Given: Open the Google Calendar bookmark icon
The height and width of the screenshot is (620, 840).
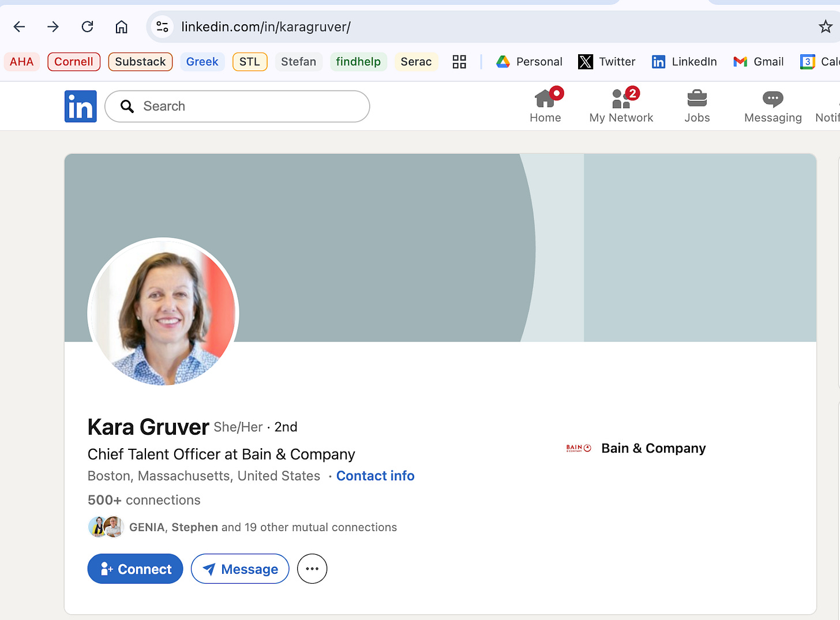Looking at the screenshot, I should (807, 62).
